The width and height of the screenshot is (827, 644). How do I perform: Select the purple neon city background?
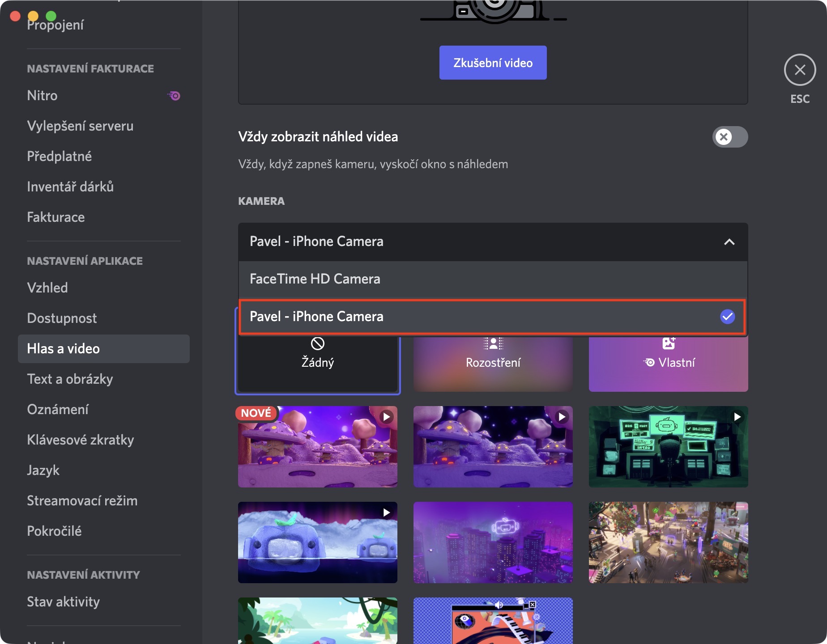[x=493, y=542]
